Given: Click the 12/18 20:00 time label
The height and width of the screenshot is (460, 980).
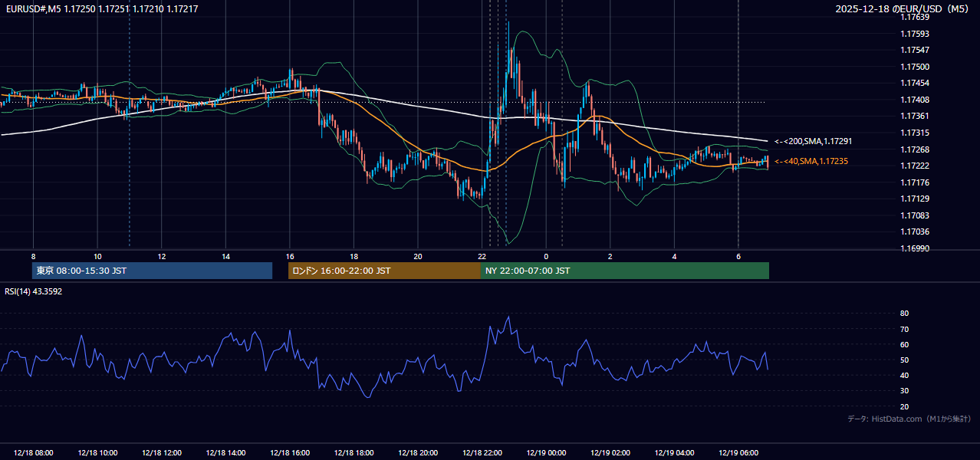Looking at the screenshot, I should [418, 453].
